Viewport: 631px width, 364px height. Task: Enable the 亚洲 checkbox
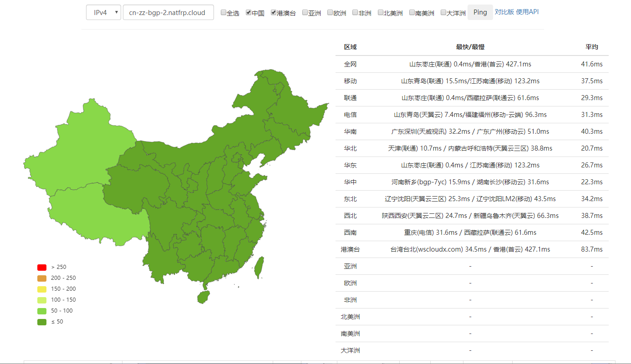(305, 13)
